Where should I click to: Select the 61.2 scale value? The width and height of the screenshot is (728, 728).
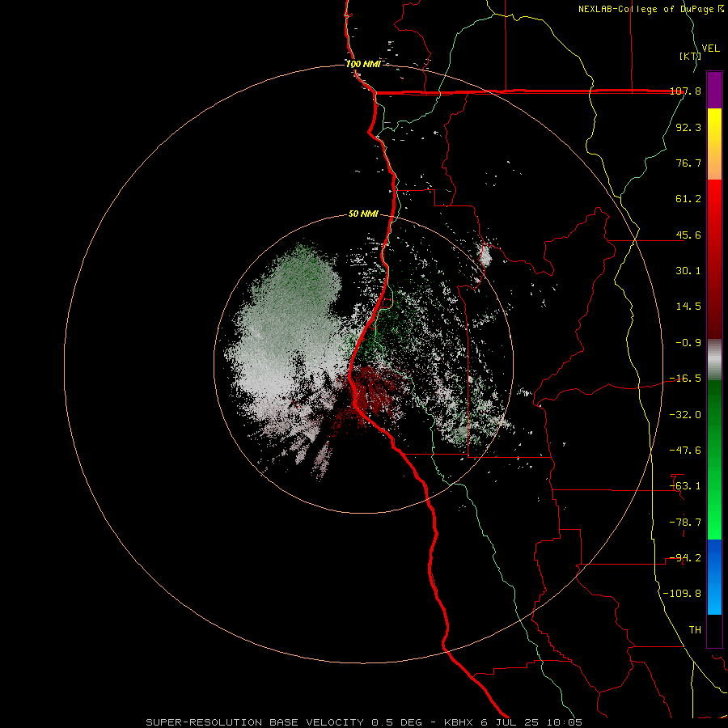(688, 199)
